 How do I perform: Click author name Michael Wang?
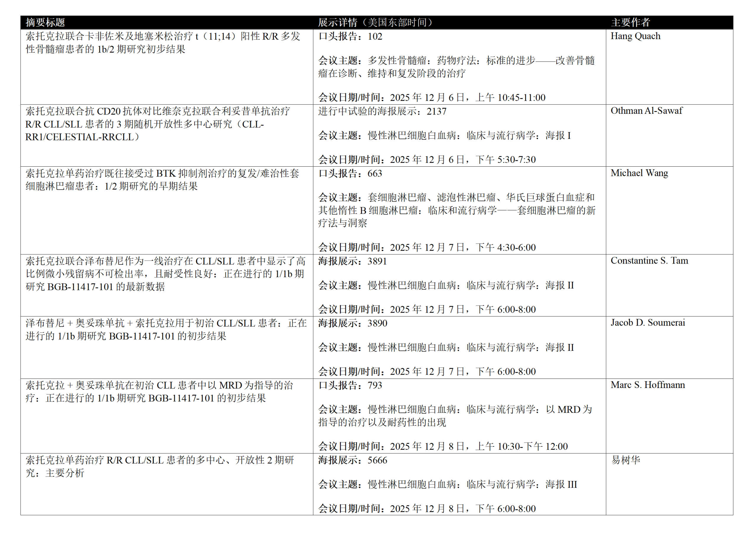point(639,173)
